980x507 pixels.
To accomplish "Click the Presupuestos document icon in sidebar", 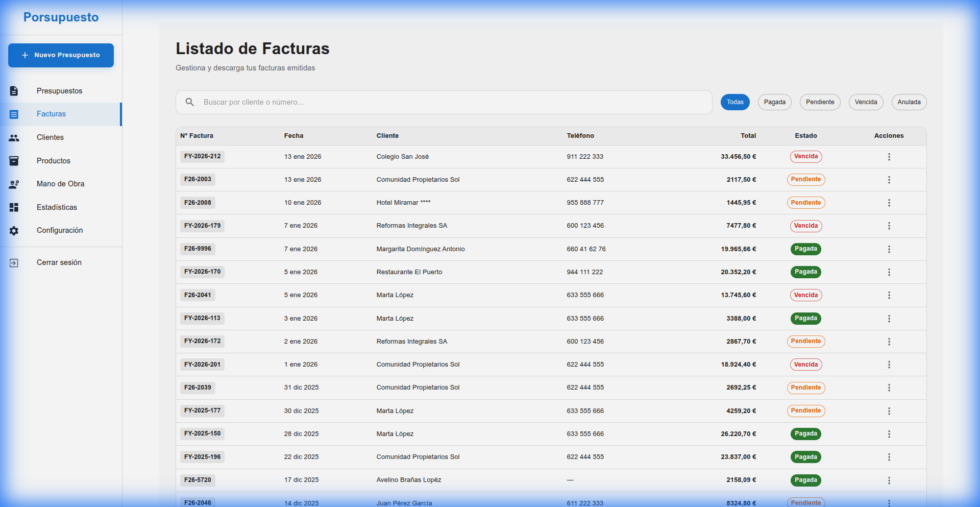I will (x=14, y=91).
